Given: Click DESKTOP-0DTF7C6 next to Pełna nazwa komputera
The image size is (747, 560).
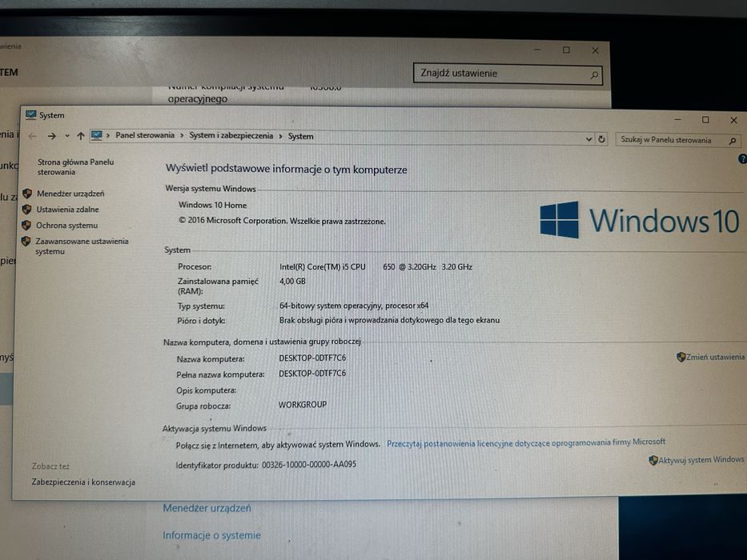Looking at the screenshot, I should tap(312, 374).
